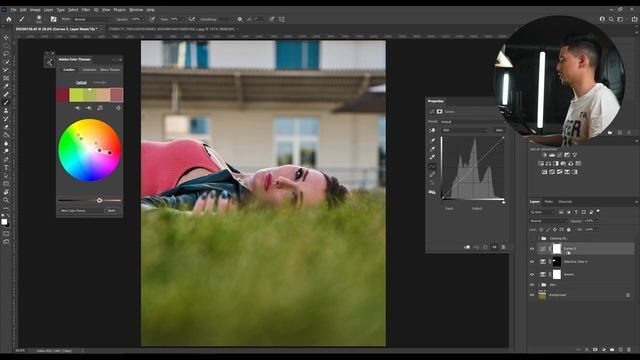The height and width of the screenshot is (360, 640).
Task: Open brush preset picker in options bar
Action: click(39, 19)
